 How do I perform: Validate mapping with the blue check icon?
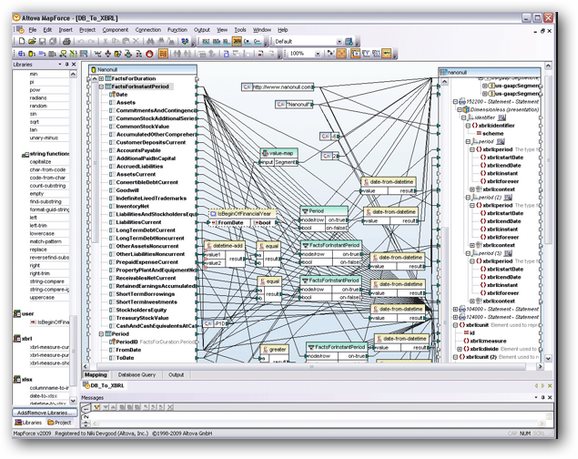[185, 41]
